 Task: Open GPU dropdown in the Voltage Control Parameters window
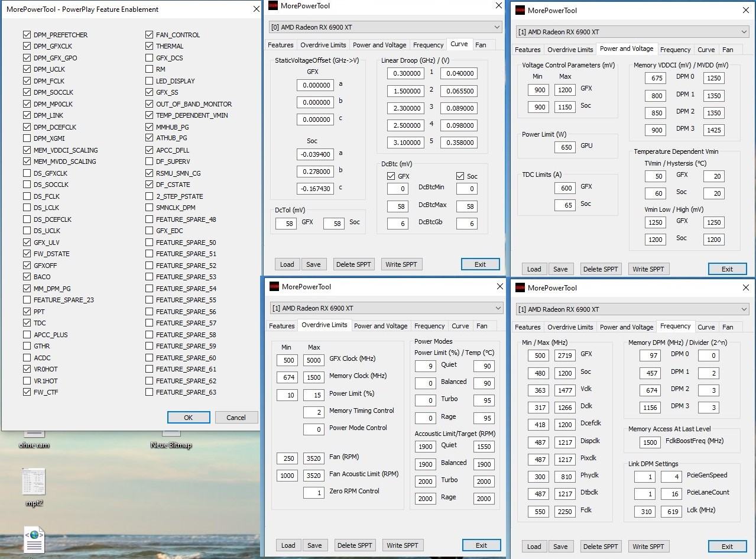click(632, 32)
